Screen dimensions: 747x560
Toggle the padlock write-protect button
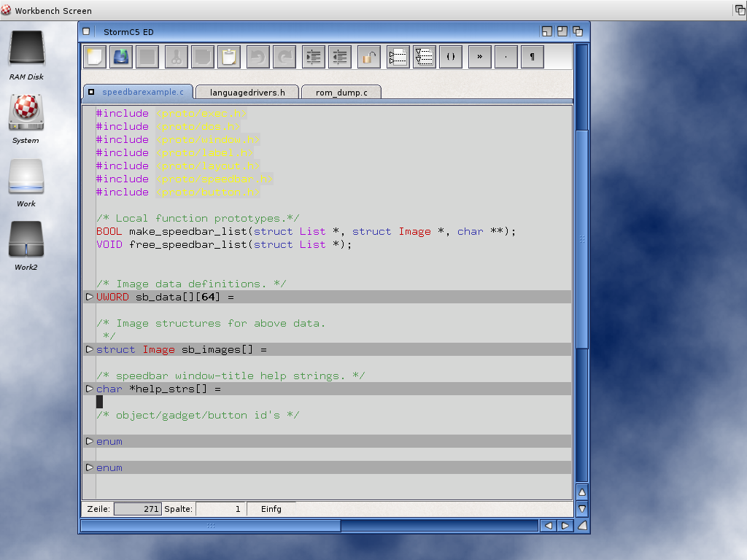pyautogui.click(x=370, y=57)
